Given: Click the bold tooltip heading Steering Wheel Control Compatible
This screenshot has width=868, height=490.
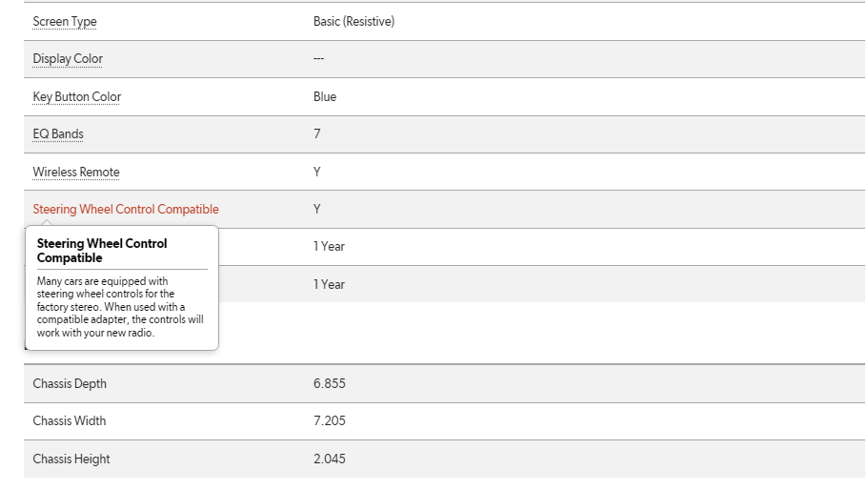Looking at the screenshot, I should 102,251.
